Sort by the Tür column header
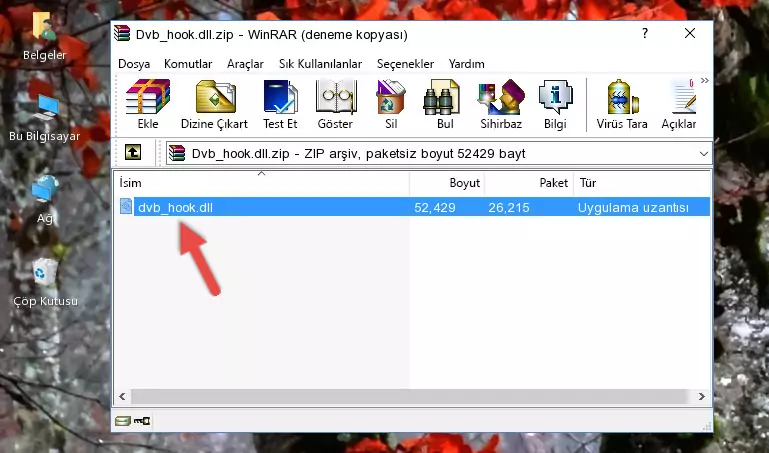The image size is (769, 453). point(642,183)
